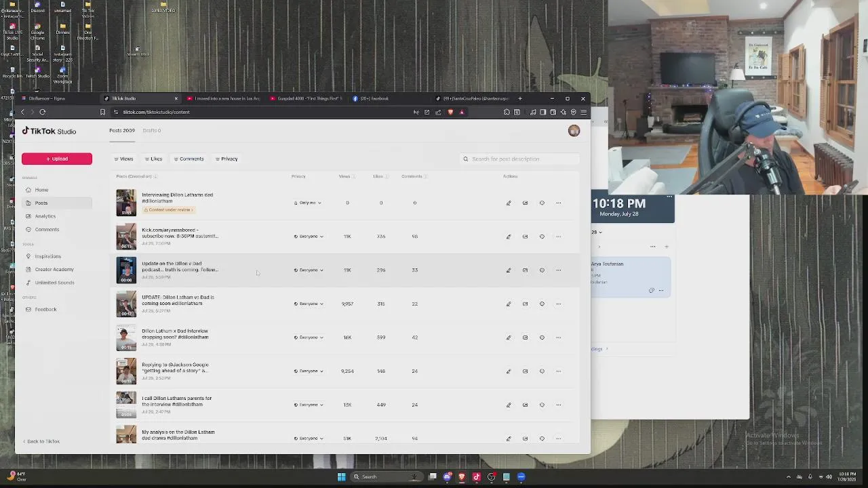Open more actions for "Interviewing Dillon Lathams dad"
Viewport: 868px width, 488px height.
(x=558, y=203)
